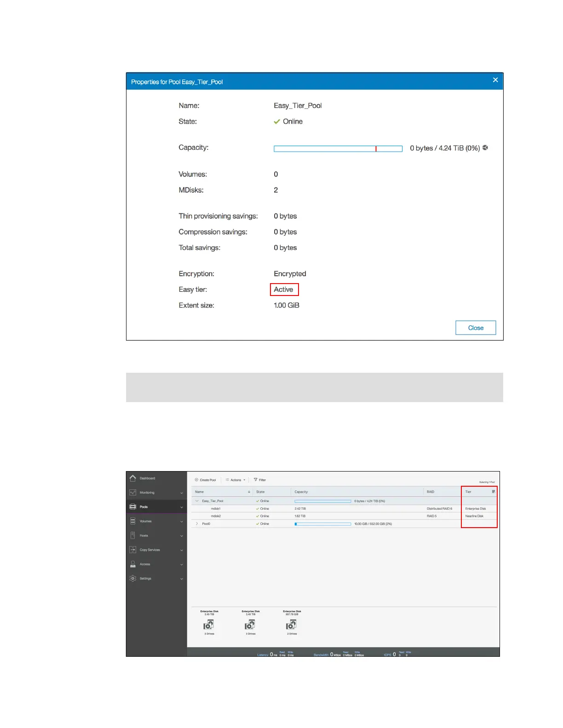Image resolution: width=563 pixels, height=728 pixels.
Task: Open the Dashboard menu item
Action: coord(147,478)
